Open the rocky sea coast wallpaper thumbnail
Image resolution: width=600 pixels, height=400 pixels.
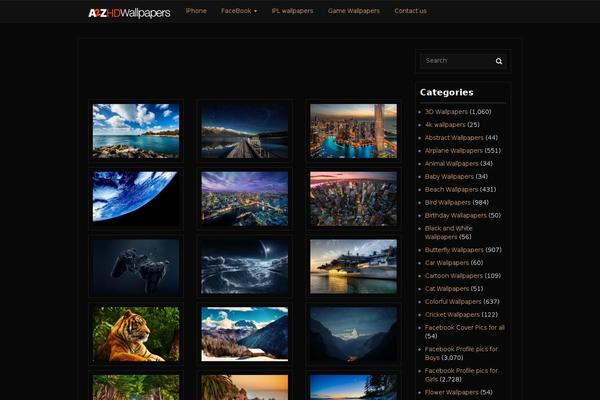pyautogui.click(x=136, y=131)
